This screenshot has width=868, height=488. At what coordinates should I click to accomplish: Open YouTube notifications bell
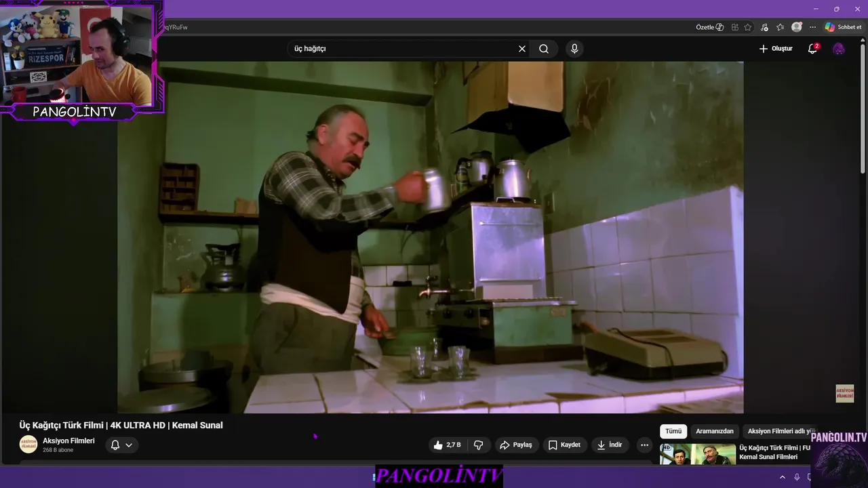click(812, 49)
